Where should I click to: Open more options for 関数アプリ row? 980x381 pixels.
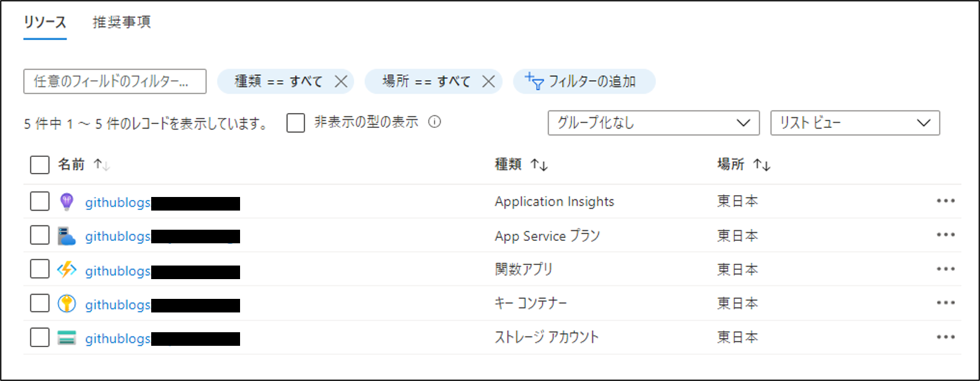pos(945,269)
